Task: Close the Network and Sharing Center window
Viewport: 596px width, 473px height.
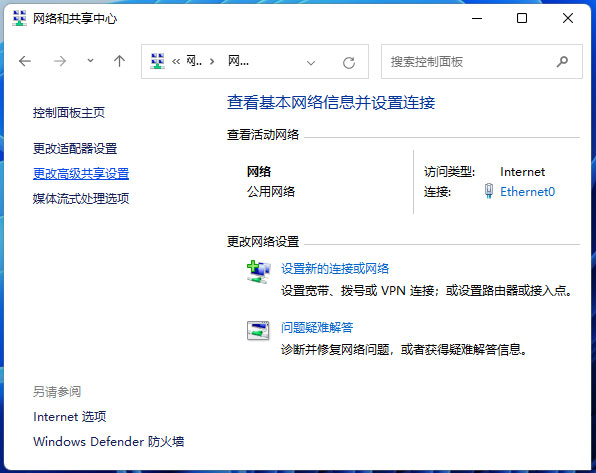Action: 568,18
